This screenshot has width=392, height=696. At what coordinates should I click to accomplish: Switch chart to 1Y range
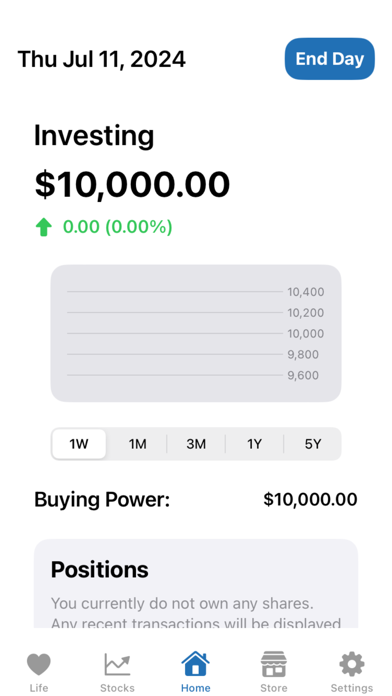pyautogui.click(x=254, y=444)
